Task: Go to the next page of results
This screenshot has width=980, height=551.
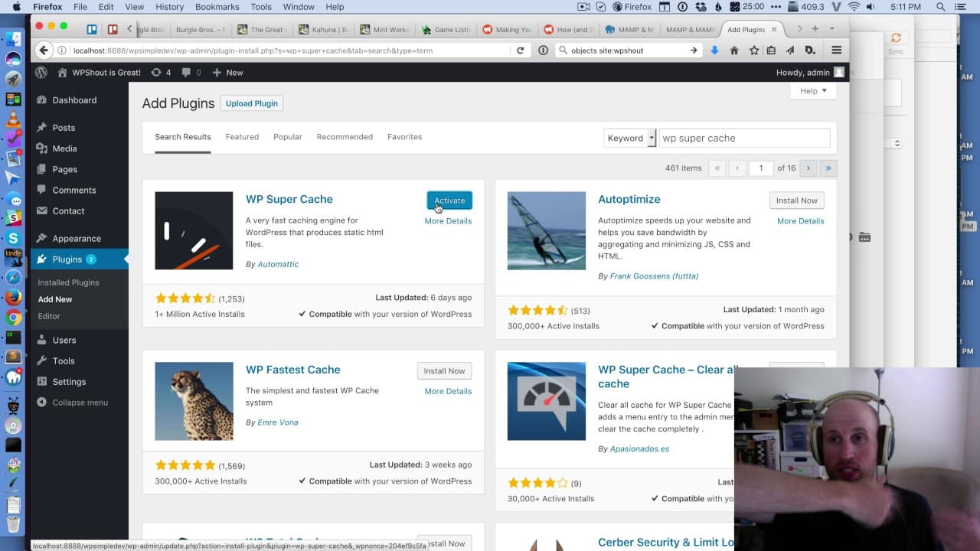Action: pyautogui.click(x=808, y=168)
